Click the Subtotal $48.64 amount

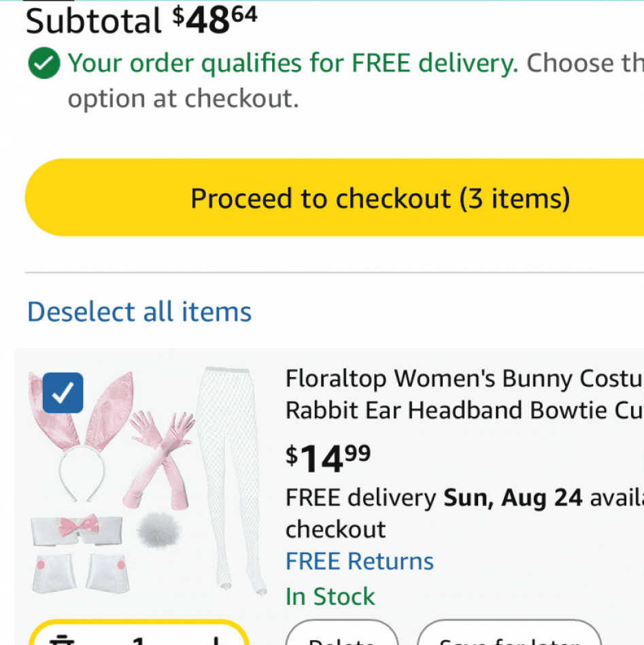click(x=215, y=19)
